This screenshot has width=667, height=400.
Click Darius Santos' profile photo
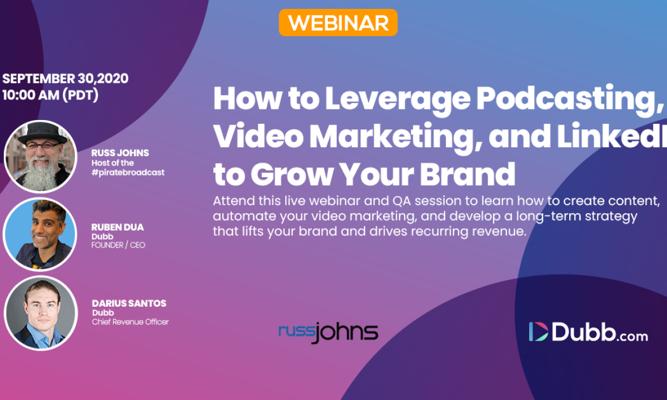41,313
